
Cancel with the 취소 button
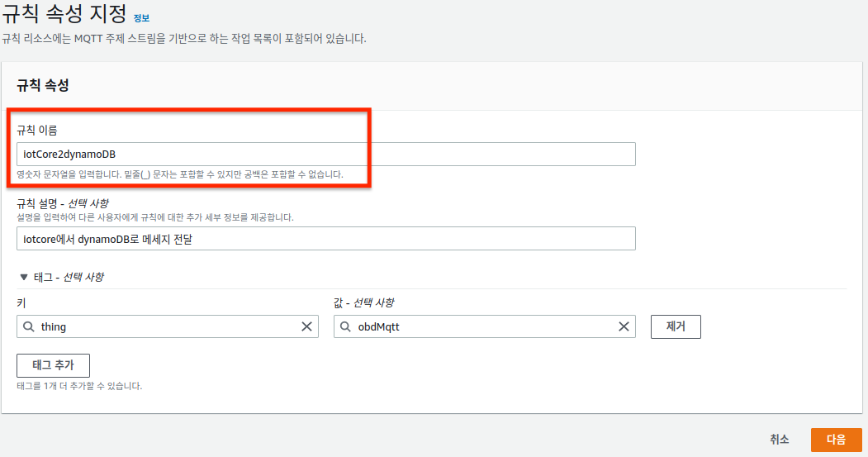(x=780, y=440)
